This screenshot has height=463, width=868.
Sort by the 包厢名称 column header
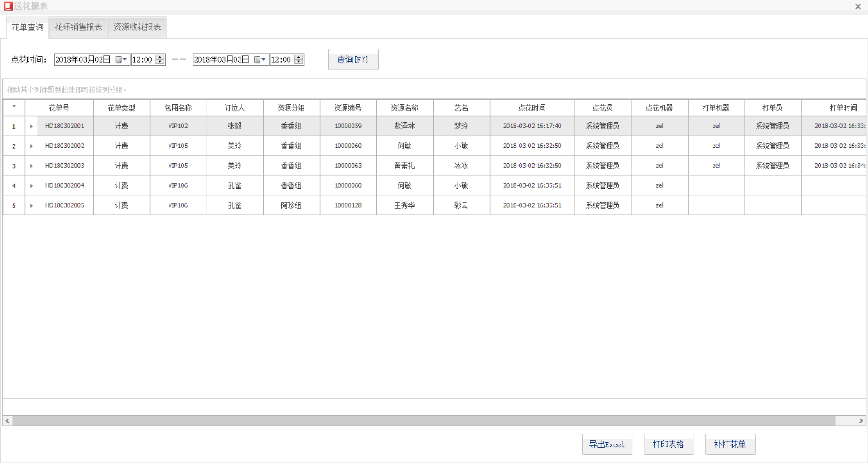(178, 107)
